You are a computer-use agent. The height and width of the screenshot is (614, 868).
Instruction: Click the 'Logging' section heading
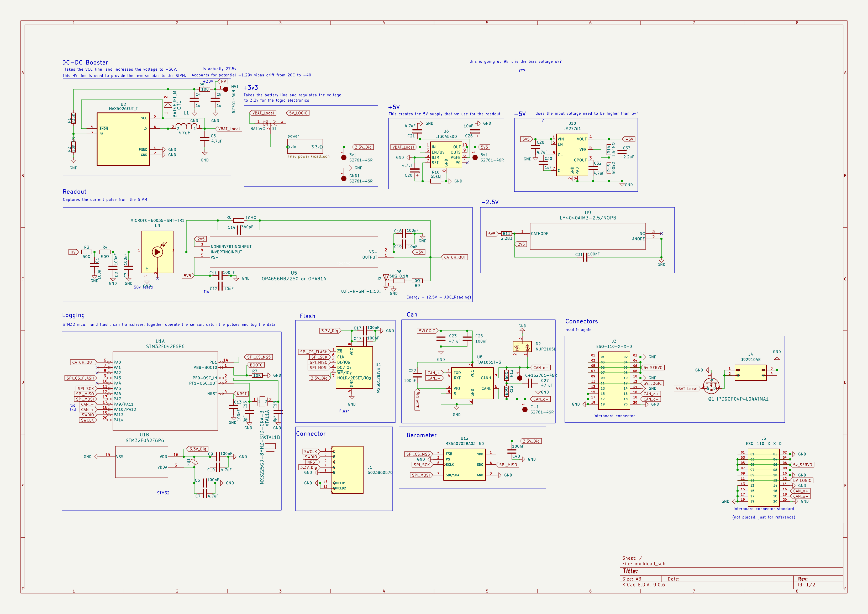click(x=73, y=315)
